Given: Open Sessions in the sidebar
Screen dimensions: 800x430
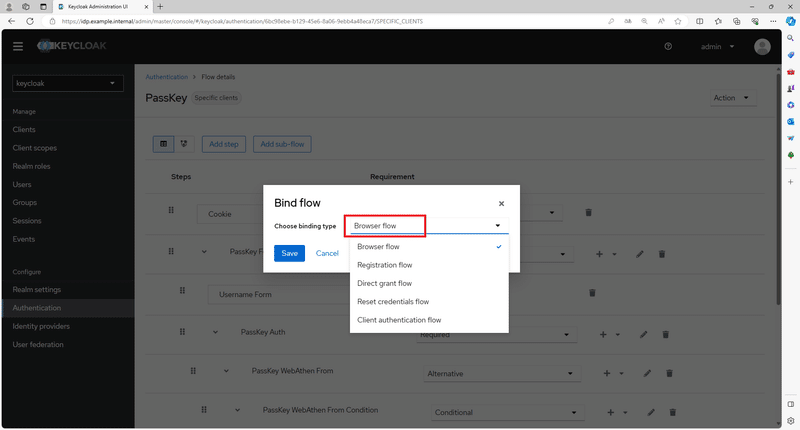Looking at the screenshot, I should click(x=27, y=221).
